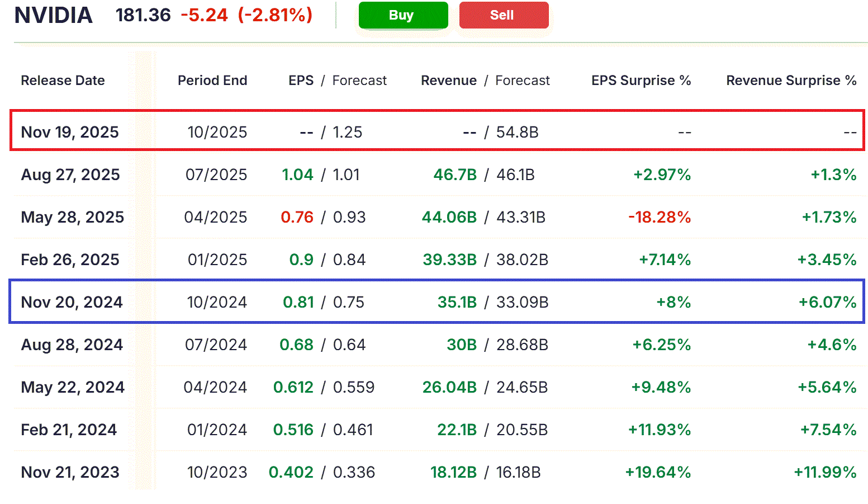Click the +11.99% revenue surprise value
The image size is (868, 504).
[x=825, y=472]
